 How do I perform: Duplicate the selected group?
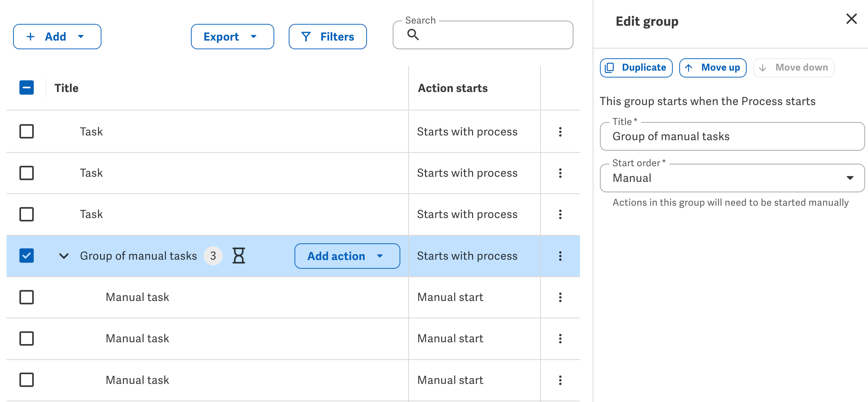point(636,68)
